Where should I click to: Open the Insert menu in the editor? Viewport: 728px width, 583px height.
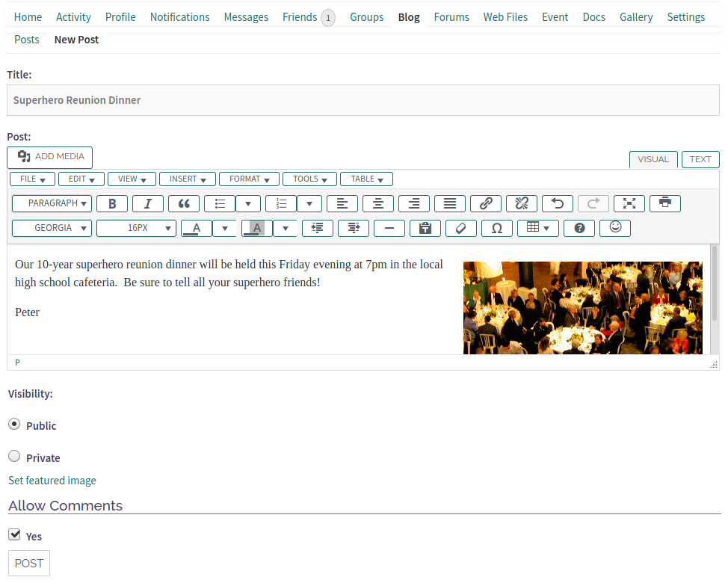pyautogui.click(x=187, y=179)
